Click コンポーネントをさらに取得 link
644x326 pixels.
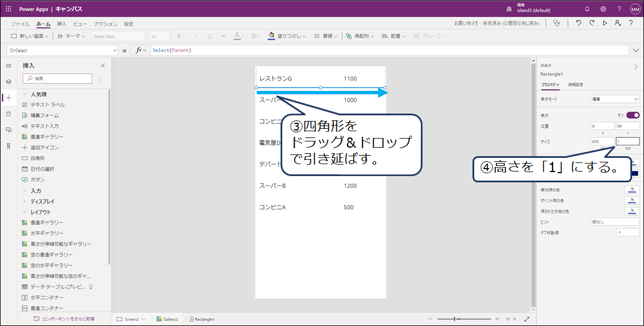coord(64,319)
